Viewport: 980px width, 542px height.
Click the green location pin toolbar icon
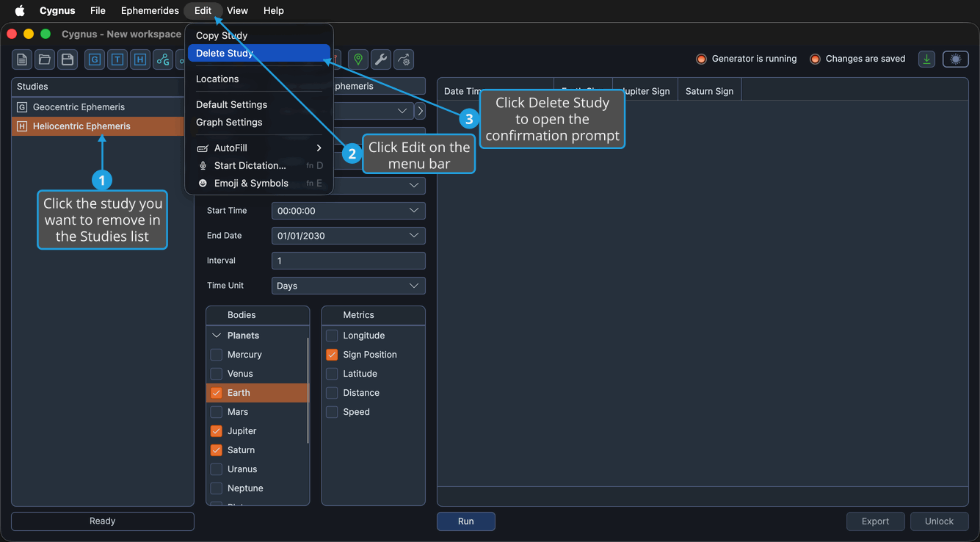pos(358,59)
